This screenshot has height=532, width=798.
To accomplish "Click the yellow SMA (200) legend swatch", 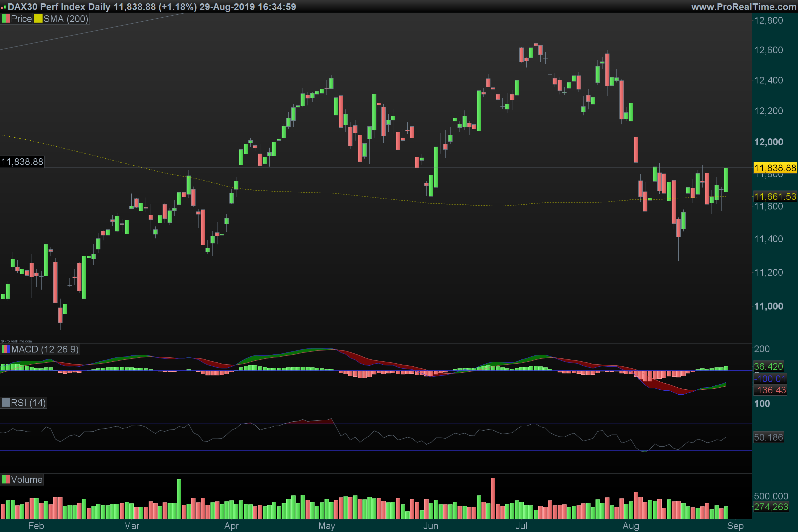I will (38, 19).
